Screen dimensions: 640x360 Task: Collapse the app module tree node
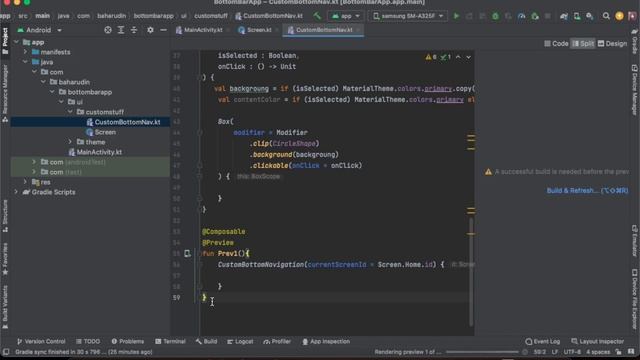pyautogui.click(x=16, y=42)
